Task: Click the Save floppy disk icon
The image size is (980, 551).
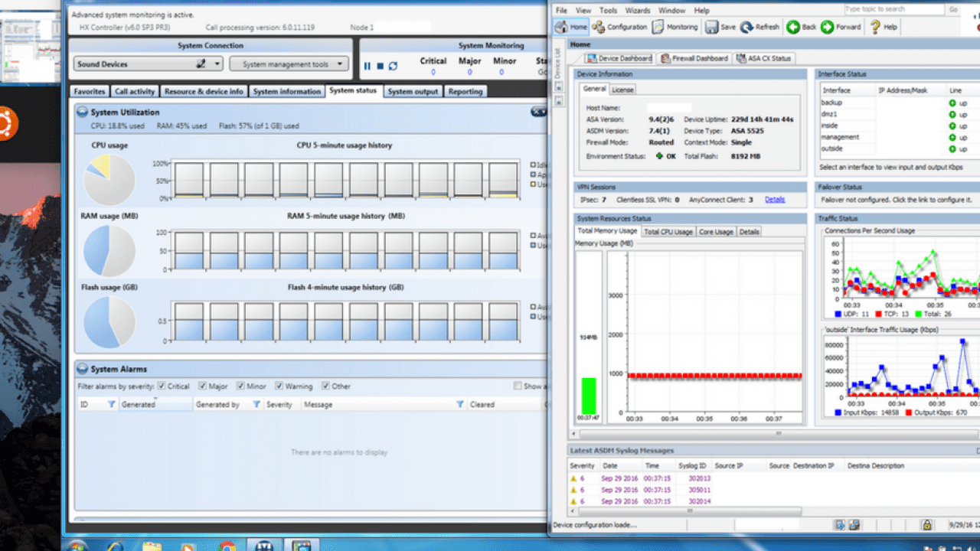Action: [711, 27]
